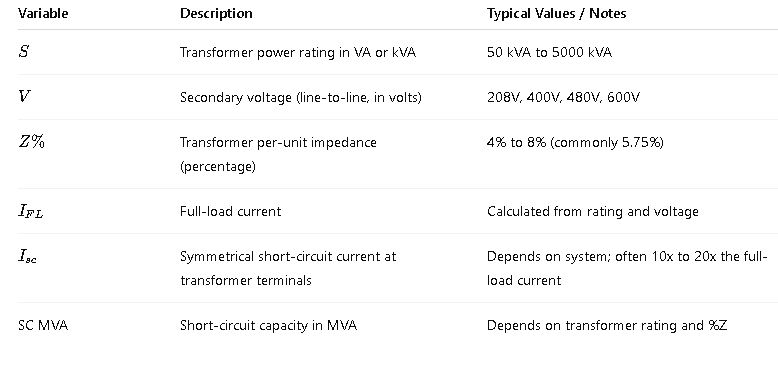Viewport: 778px width, 370px height.
Task: Click the Typical Values / Notes header
Action: (556, 13)
